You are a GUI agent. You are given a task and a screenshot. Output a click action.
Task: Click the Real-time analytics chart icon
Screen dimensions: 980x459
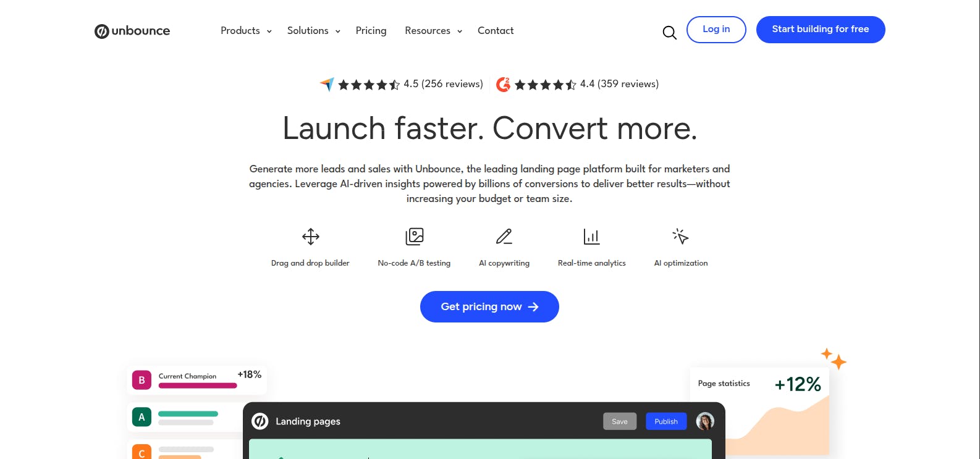pos(591,237)
